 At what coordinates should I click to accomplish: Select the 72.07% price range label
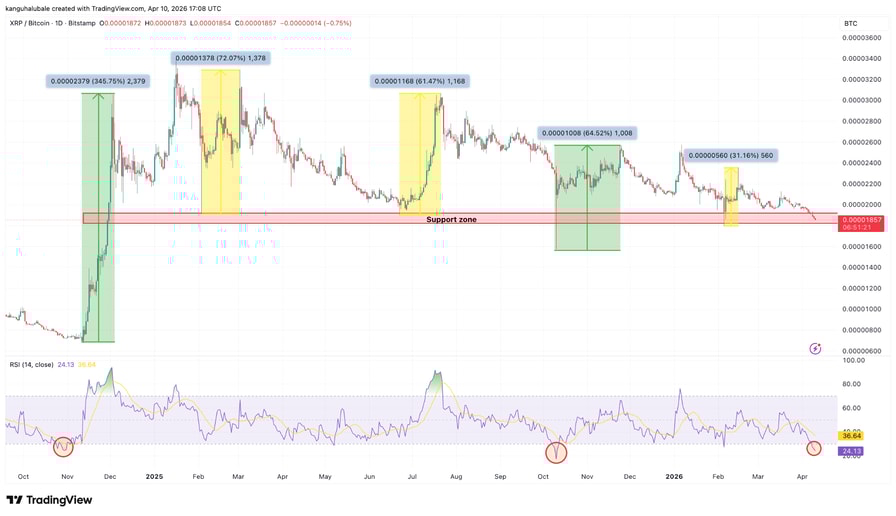pyautogui.click(x=220, y=58)
